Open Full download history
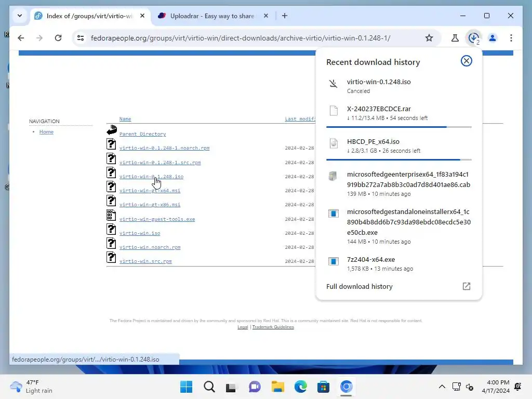This screenshot has height=399, width=532. (x=360, y=286)
